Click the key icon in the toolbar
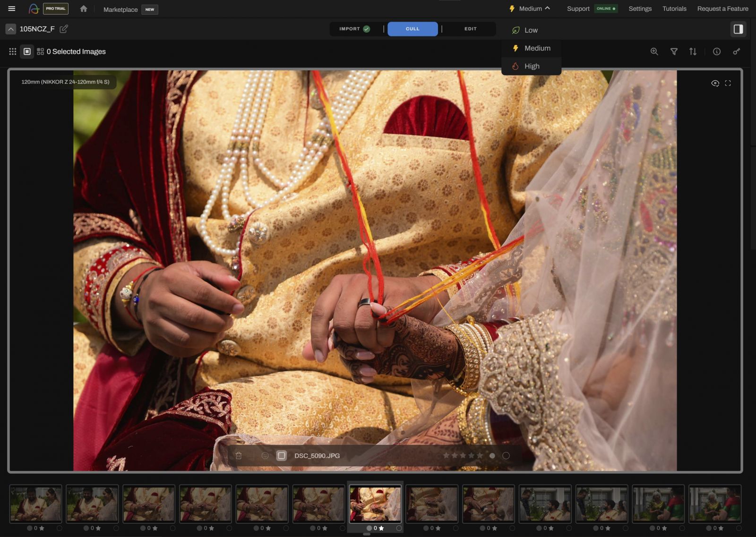 pyautogui.click(x=736, y=51)
